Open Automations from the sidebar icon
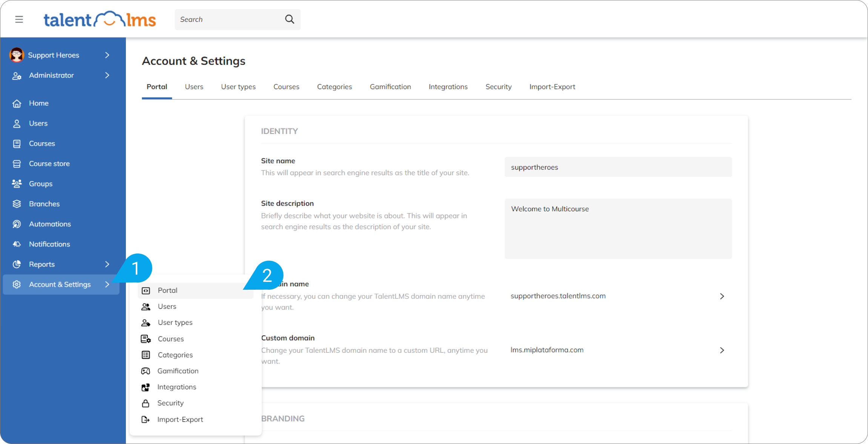Viewport: 868px width, 444px height. coord(17,224)
